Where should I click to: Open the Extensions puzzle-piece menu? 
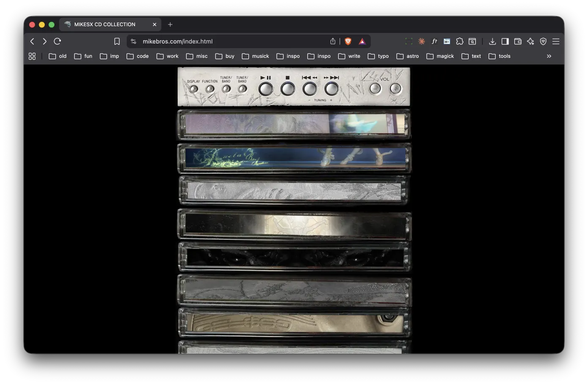point(460,41)
